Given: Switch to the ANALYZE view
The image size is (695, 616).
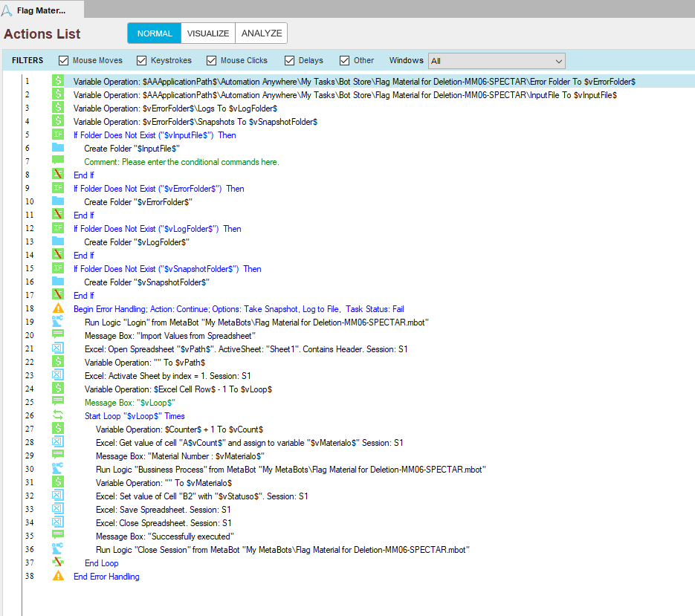Looking at the screenshot, I should click(261, 33).
